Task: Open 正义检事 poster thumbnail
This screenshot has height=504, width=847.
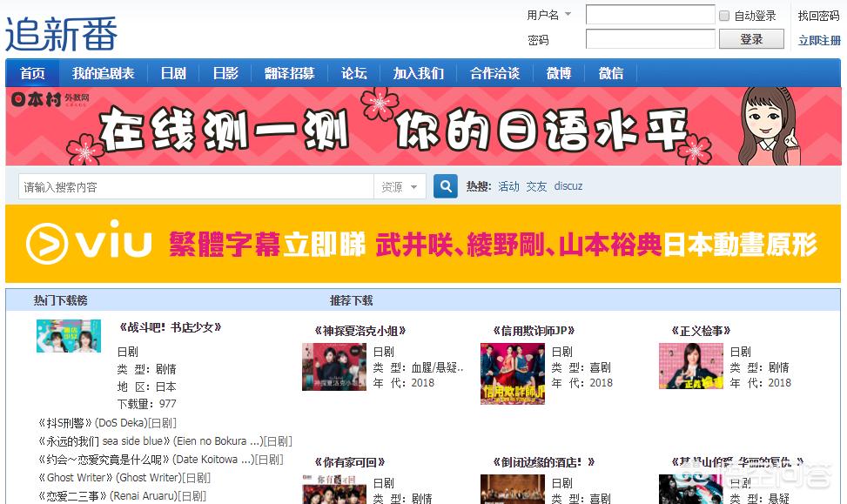Action: click(690, 366)
